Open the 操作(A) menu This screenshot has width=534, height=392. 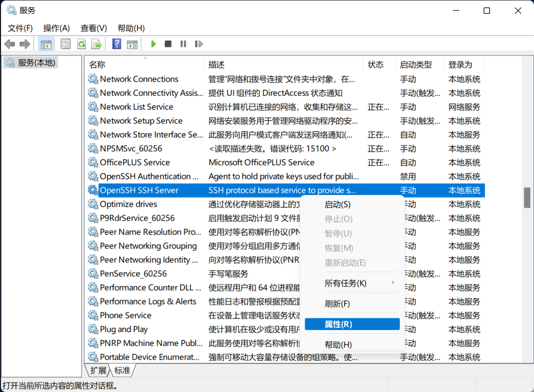[56, 28]
